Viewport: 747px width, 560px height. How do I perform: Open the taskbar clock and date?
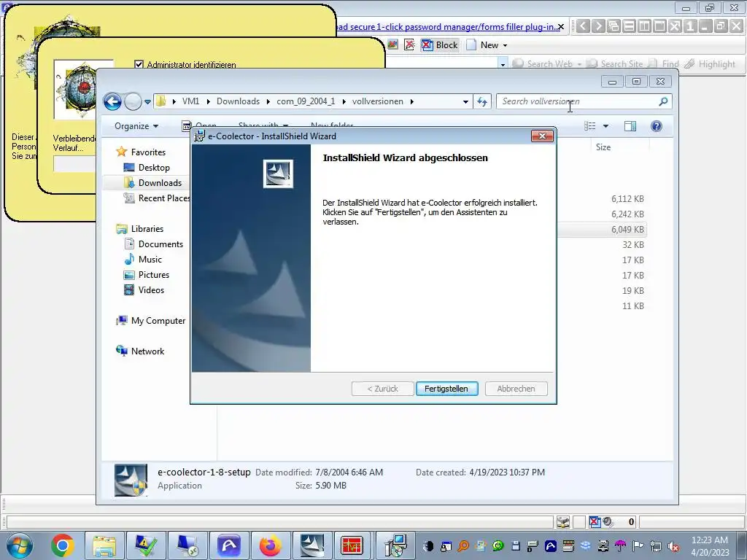pos(710,546)
